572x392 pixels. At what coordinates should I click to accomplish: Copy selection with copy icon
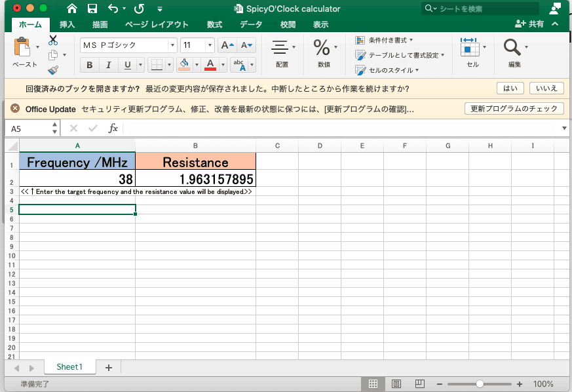[x=53, y=55]
